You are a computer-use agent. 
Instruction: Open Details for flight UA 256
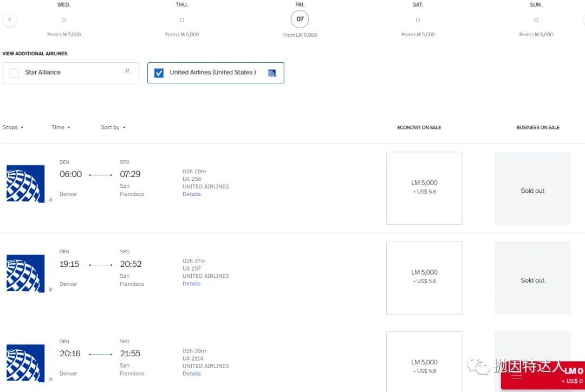(191, 194)
